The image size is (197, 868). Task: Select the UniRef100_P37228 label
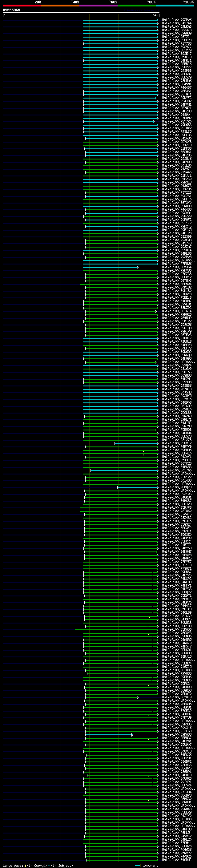(x=176, y=192)
